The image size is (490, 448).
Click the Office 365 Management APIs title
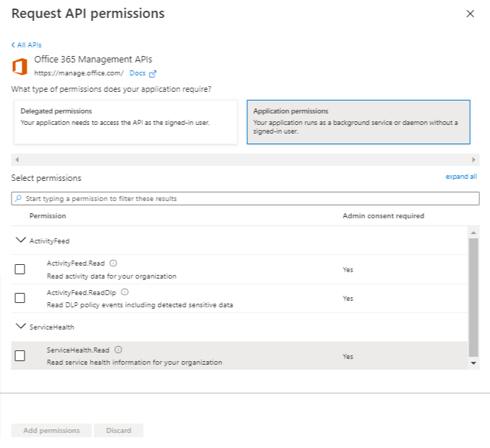(93, 60)
